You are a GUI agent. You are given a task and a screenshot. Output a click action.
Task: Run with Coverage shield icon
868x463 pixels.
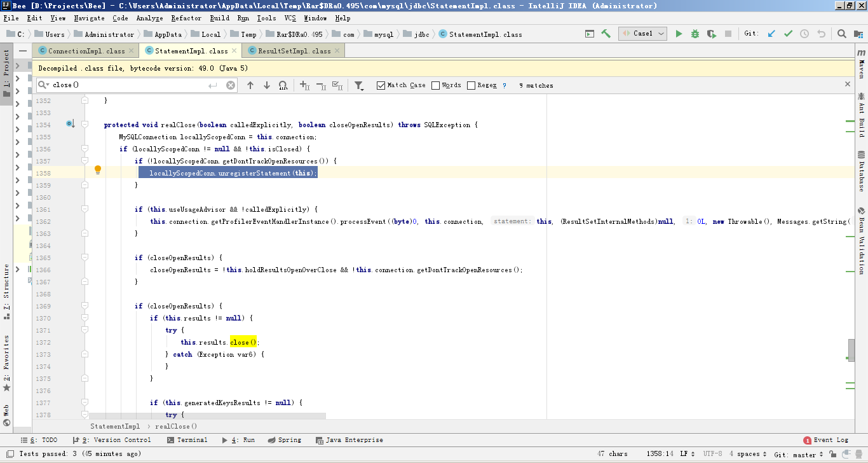tap(711, 34)
